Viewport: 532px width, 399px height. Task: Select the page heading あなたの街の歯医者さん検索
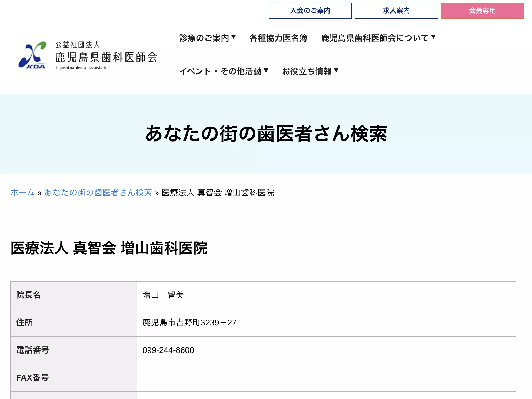266,134
